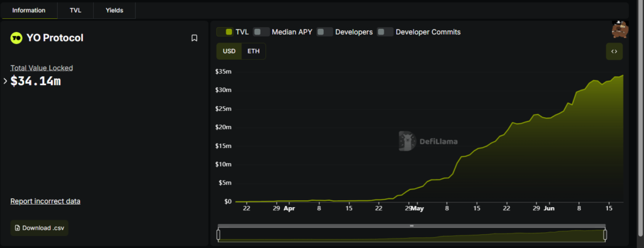Select USD chart denomination
Viewport: 644px width, 248px height.
[x=229, y=52]
